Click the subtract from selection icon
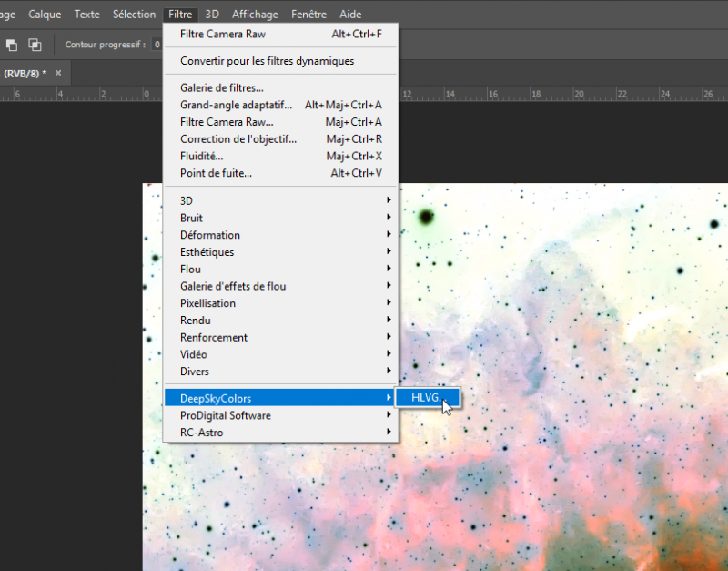The image size is (728, 571). (x=12, y=45)
